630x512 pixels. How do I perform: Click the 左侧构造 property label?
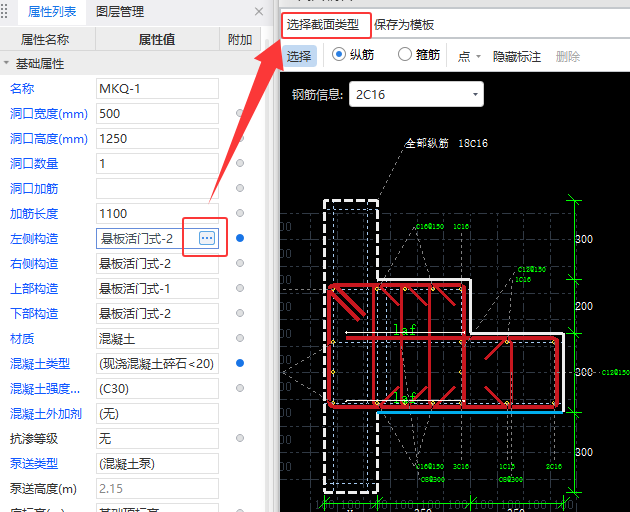[x=34, y=238]
